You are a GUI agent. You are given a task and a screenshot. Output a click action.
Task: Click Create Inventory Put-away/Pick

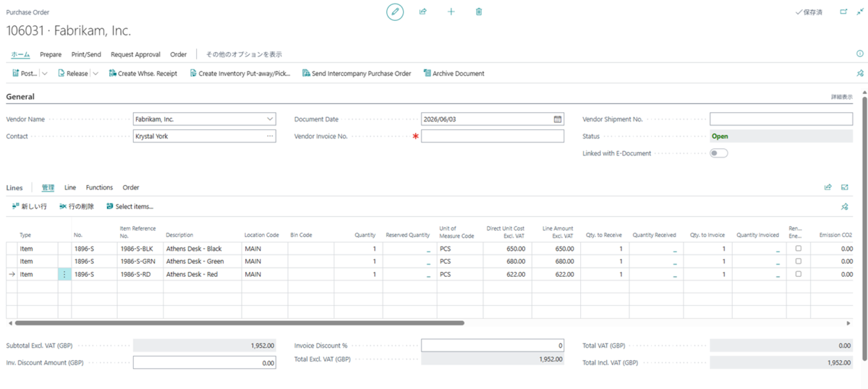point(239,73)
